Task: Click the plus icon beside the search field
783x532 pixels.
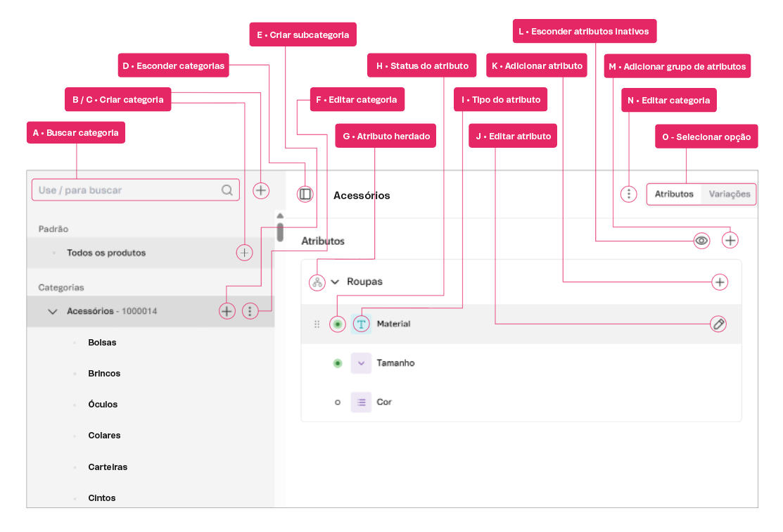Action: click(261, 190)
